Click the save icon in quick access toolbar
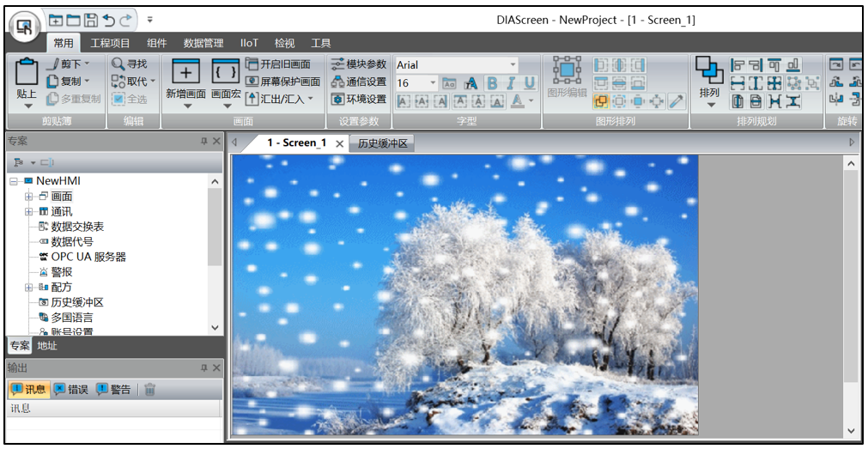This screenshot has width=868, height=449. point(90,19)
